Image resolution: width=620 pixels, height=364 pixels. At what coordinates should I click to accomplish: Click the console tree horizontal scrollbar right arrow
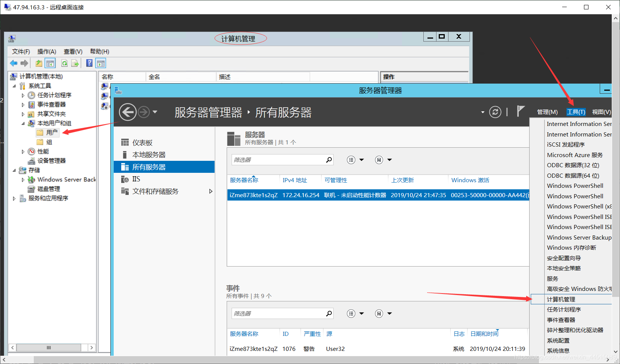[91, 348]
